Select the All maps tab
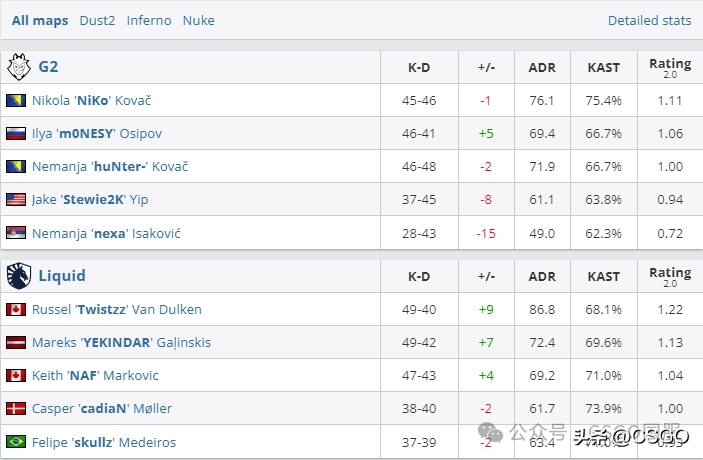This screenshot has width=703, height=460. point(40,21)
